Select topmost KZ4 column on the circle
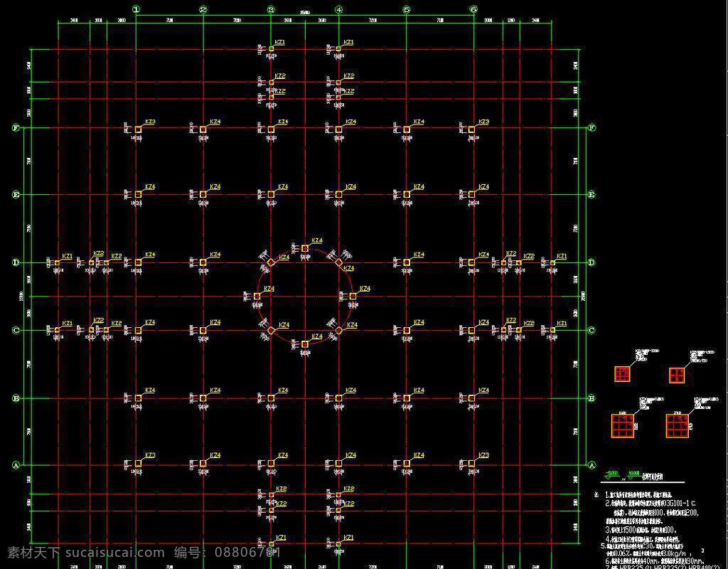 point(304,248)
